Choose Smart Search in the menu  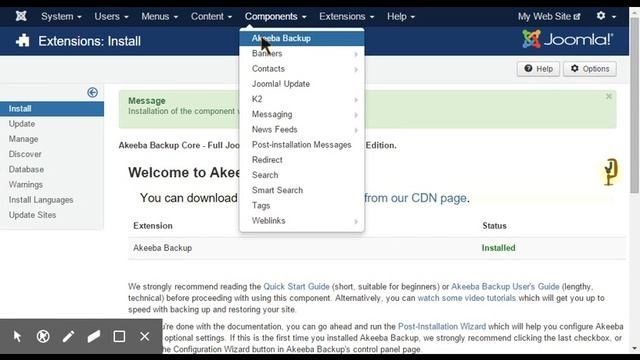pos(302,190)
